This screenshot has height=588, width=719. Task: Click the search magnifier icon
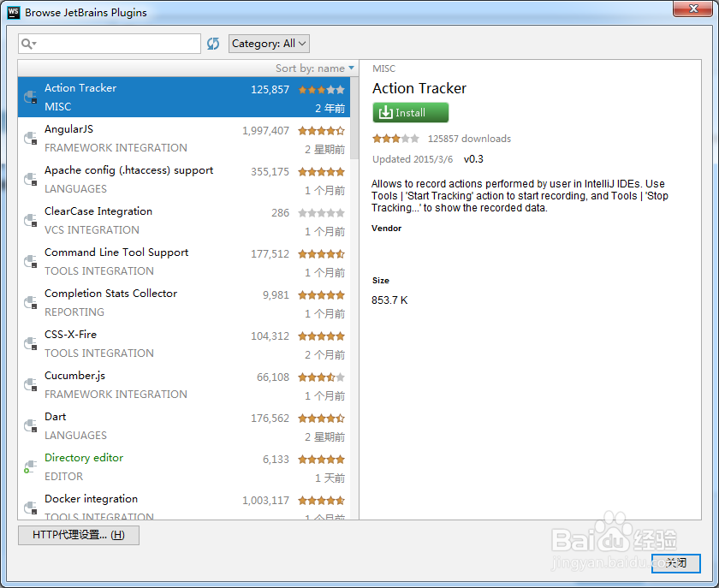click(27, 44)
